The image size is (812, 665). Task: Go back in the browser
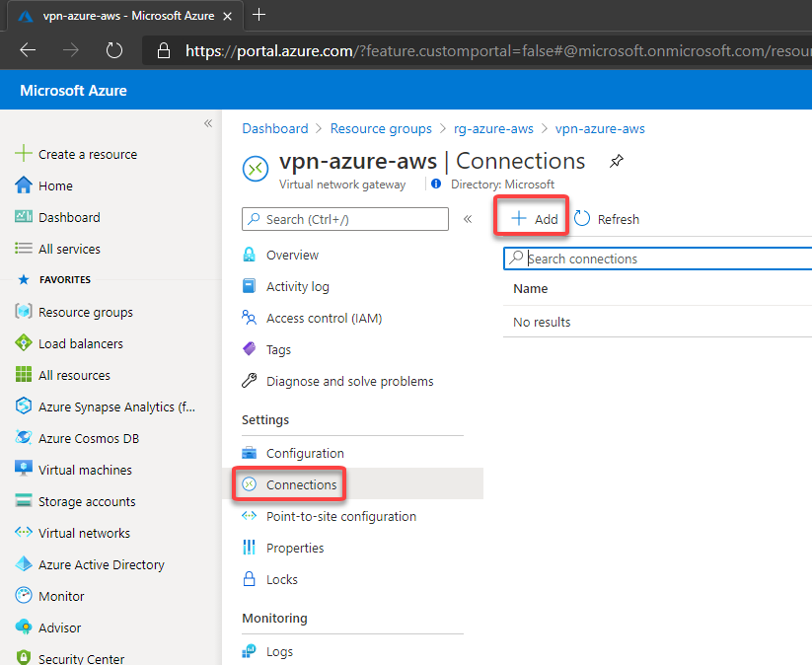(x=28, y=50)
